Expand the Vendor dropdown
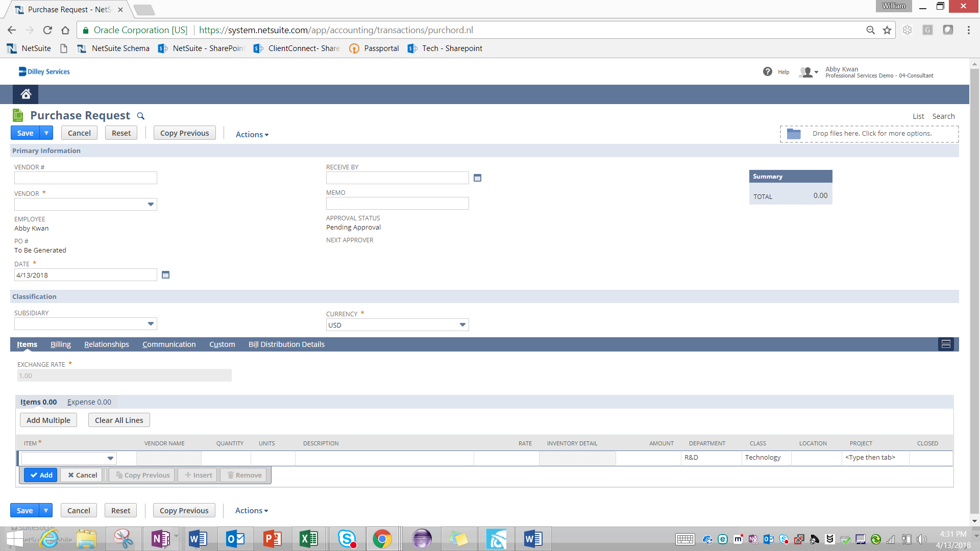This screenshot has height=551, width=980. pos(151,204)
